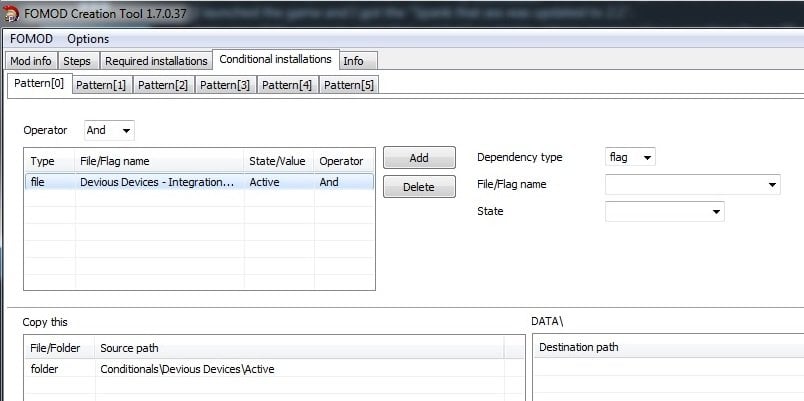
Task: Click the 'file' type cell
Action: (x=50, y=182)
